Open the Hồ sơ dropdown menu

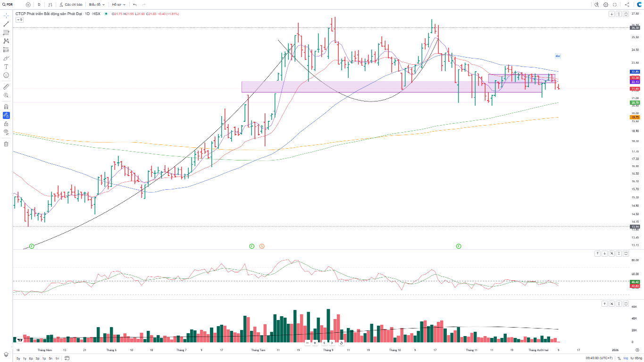pyautogui.click(x=118, y=4)
